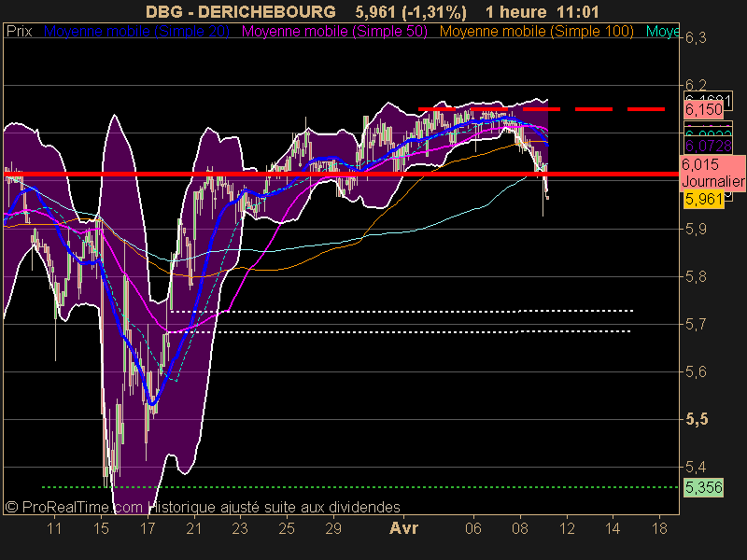Click the yellow 5,961 current price label
Viewport: 747px width, 560px height.
[704, 199]
